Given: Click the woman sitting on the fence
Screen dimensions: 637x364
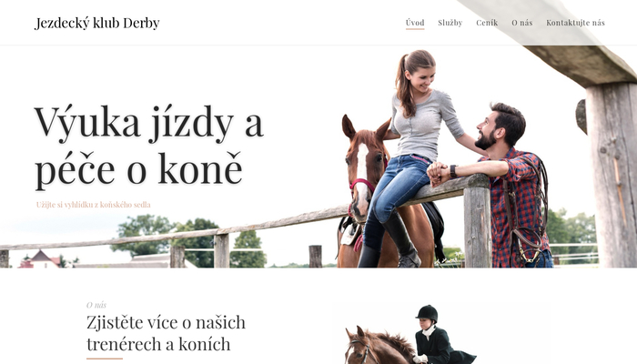Looking at the screenshot, I should point(410,155).
